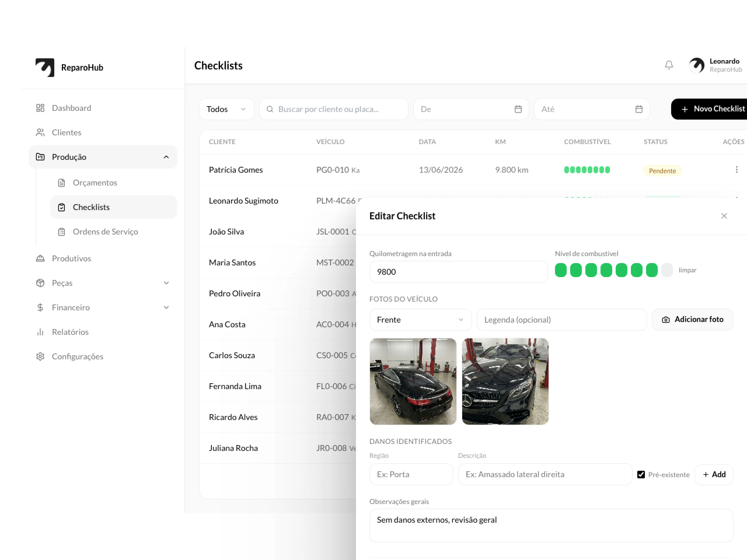Select the Ana Costa row

(x=277, y=324)
